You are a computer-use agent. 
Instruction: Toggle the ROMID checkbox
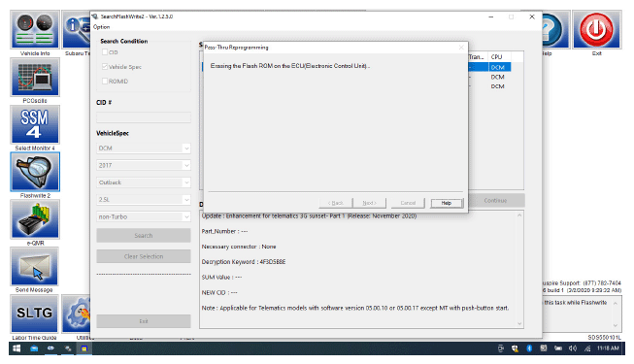[105, 82]
